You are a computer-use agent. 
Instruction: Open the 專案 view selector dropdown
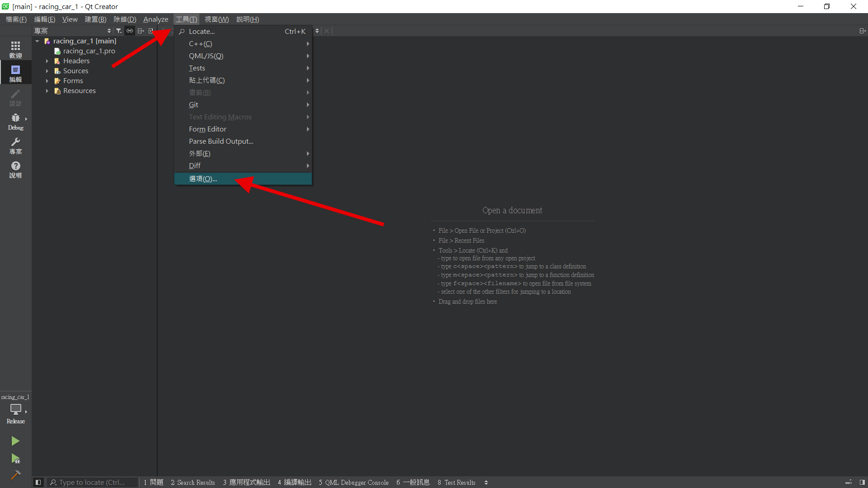(72, 31)
